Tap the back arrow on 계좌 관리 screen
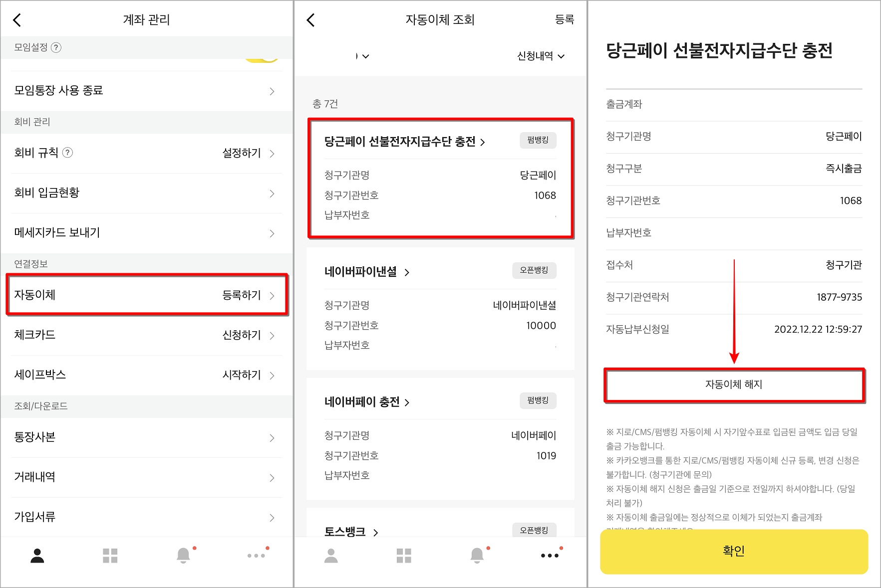 pos(17,19)
